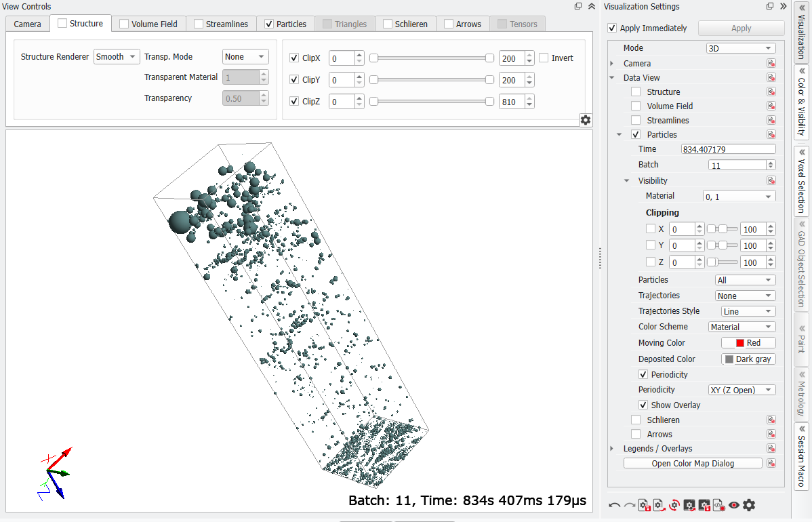Screen dimensions: 812x522
Task: Click the record icon beside Volume Field row
Action: [x=771, y=106]
